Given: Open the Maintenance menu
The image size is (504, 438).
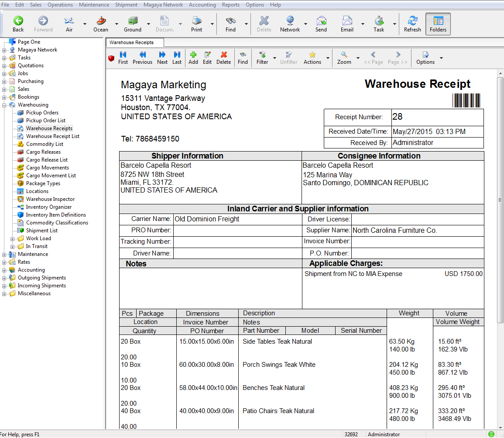Looking at the screenshot, I should click(94, 5).
